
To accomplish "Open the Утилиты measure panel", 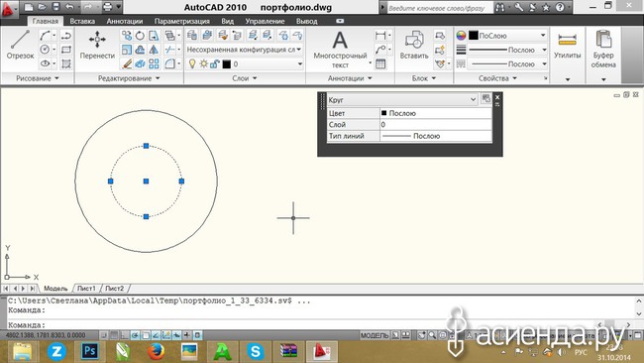I will pyautogui.click(x=567, y=46).
